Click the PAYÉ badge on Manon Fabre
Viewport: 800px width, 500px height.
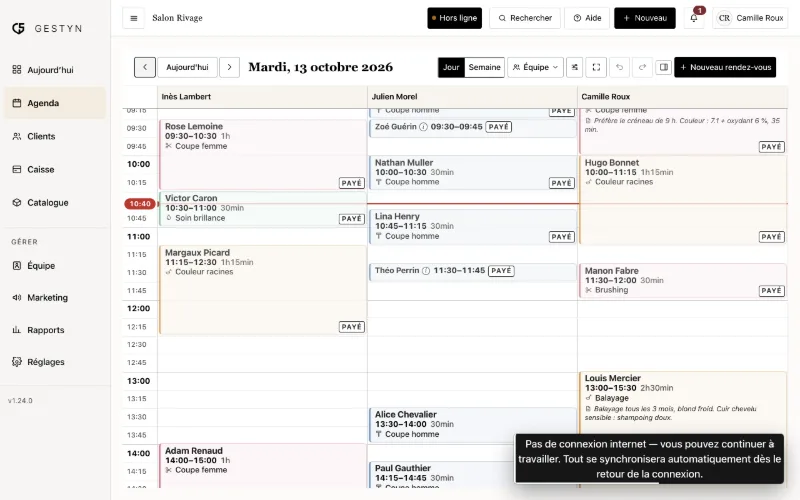coord(771,291)
